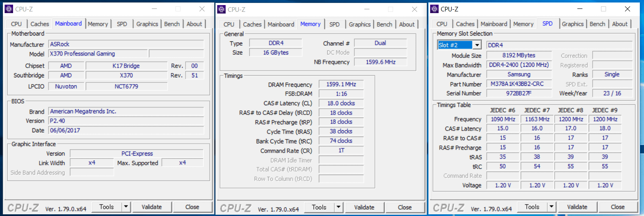This screenshot has height=216, width=644.
Task: Click the PCI-Express graphic interface version
Action: point(136,153)
